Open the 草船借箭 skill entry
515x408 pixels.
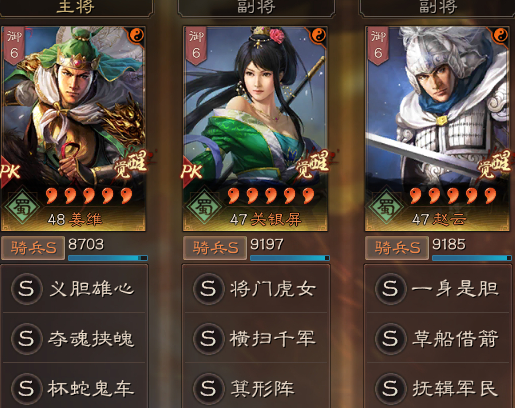[438, 338]
